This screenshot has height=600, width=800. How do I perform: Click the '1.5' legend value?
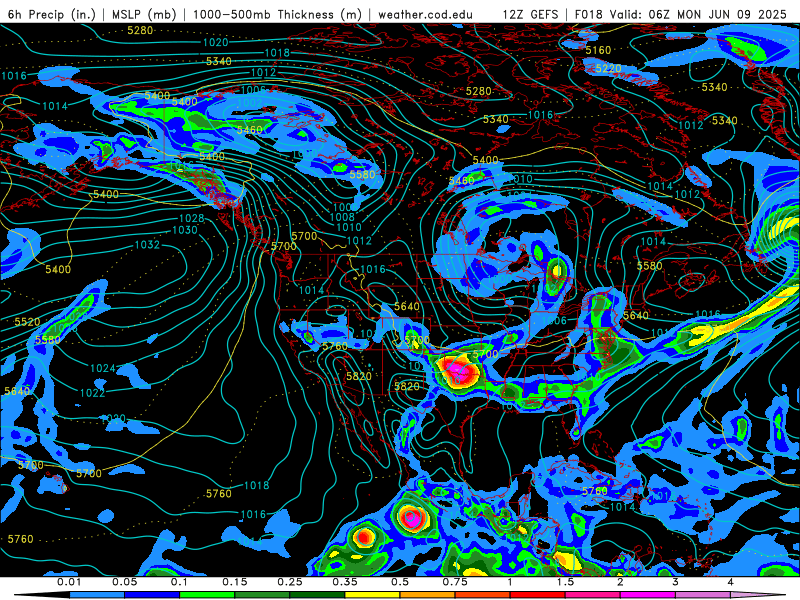(x=565, y=582)
